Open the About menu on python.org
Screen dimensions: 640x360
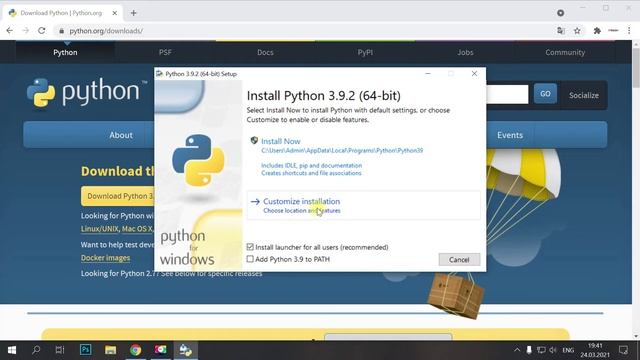point(121,135)
